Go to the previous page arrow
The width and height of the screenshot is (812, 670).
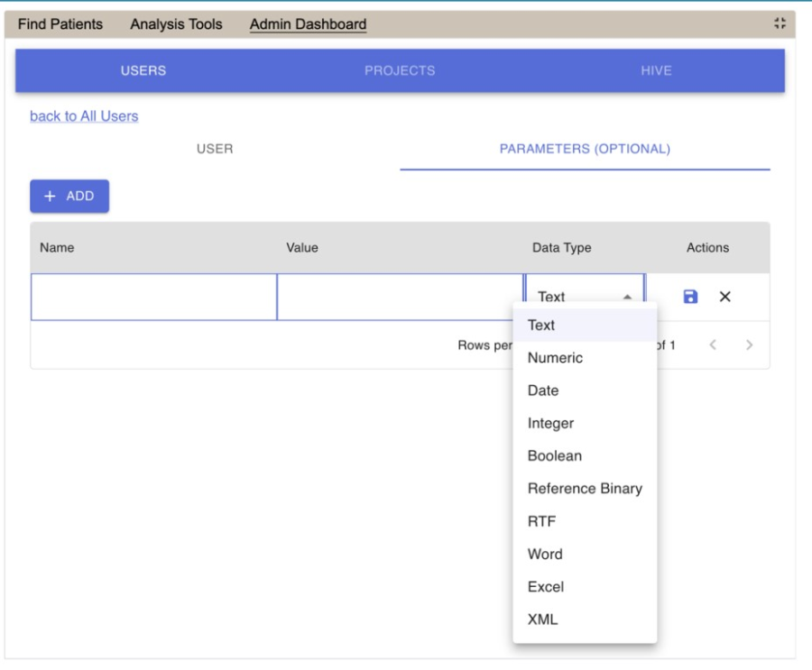click(713, 345)
